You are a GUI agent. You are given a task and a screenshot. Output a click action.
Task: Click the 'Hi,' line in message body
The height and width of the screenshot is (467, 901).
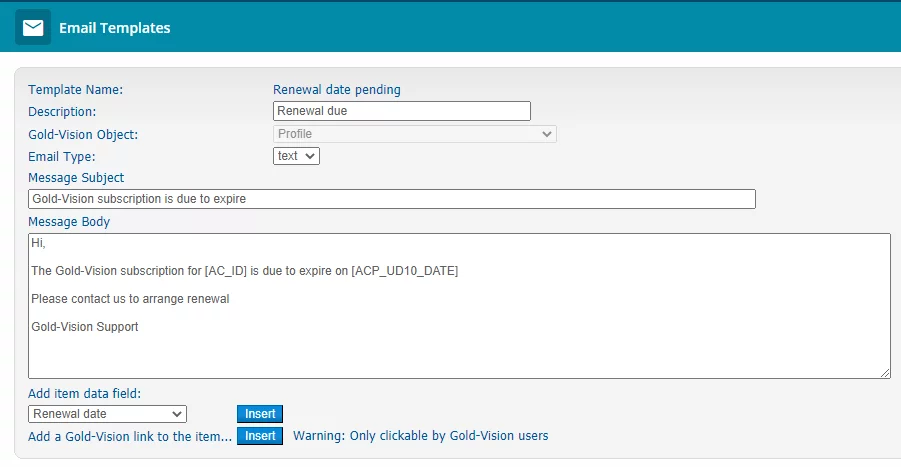pos(38,243)
